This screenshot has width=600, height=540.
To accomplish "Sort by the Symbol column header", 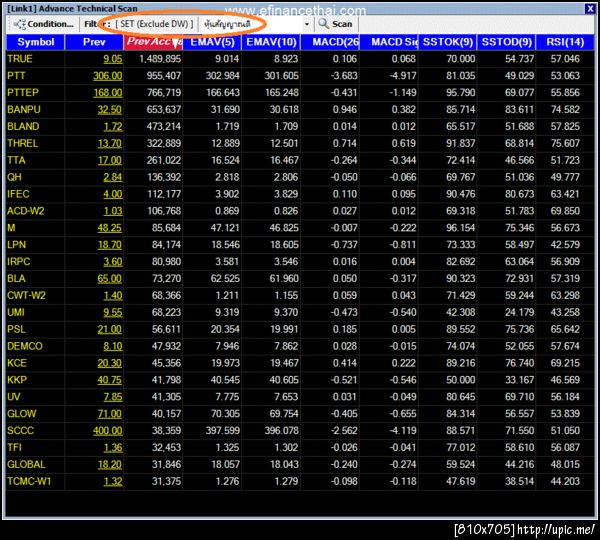I will pos(36,42).
